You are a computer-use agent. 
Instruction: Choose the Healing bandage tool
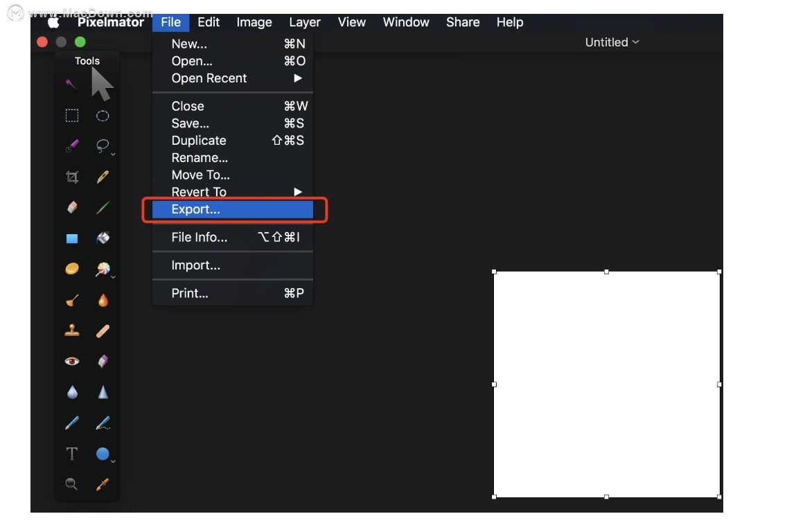tap(103, 330)
